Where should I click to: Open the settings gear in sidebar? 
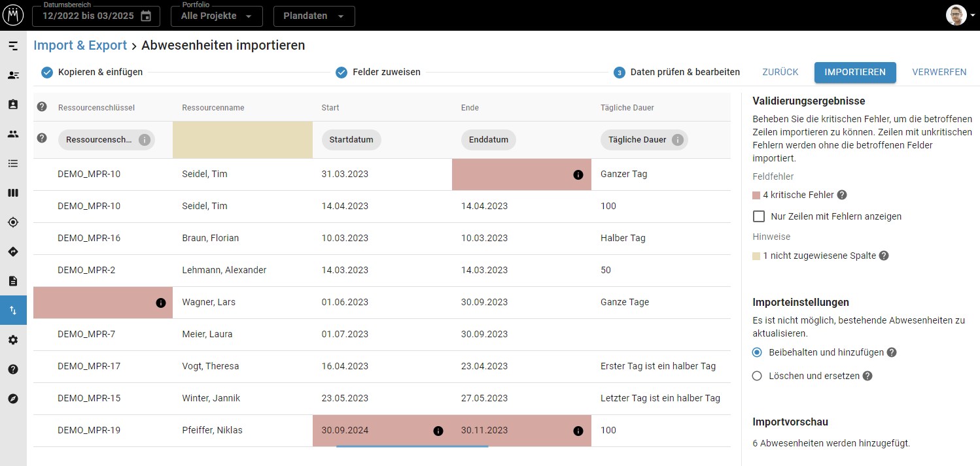(13, 340)
